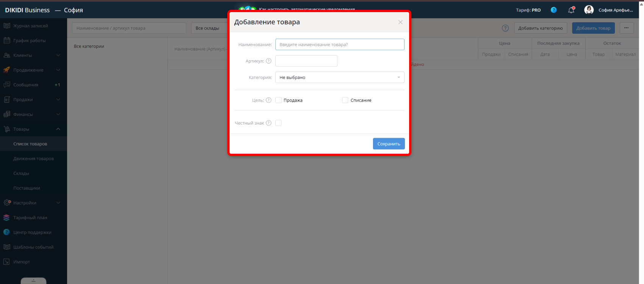
Task: Tick the Списание checkbox
Action: click(345, 100)
